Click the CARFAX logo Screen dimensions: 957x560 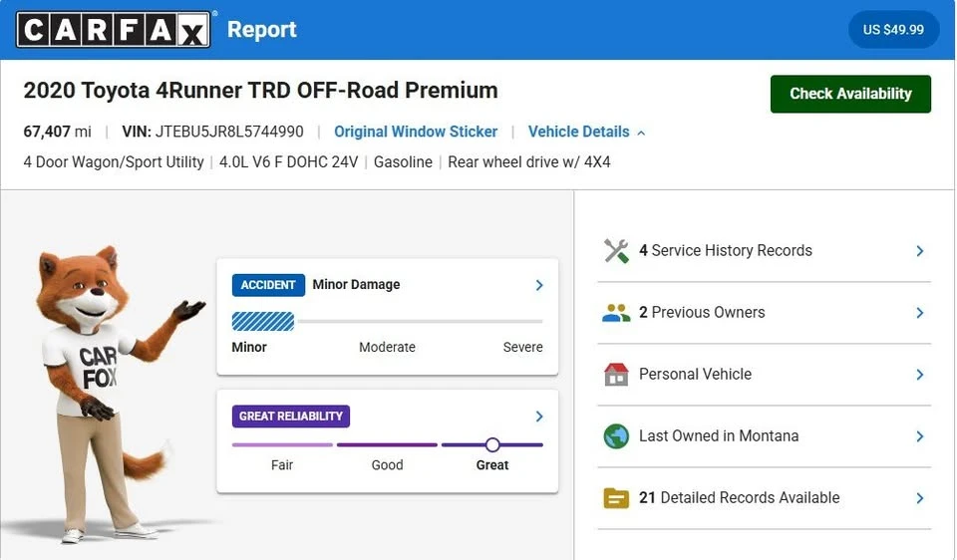coord(114,29)
